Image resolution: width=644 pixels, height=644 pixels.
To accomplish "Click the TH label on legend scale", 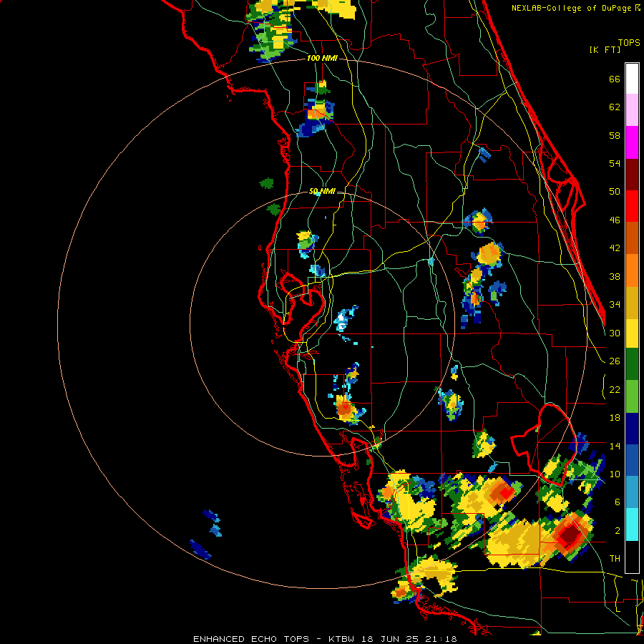I will pos(615,559).
